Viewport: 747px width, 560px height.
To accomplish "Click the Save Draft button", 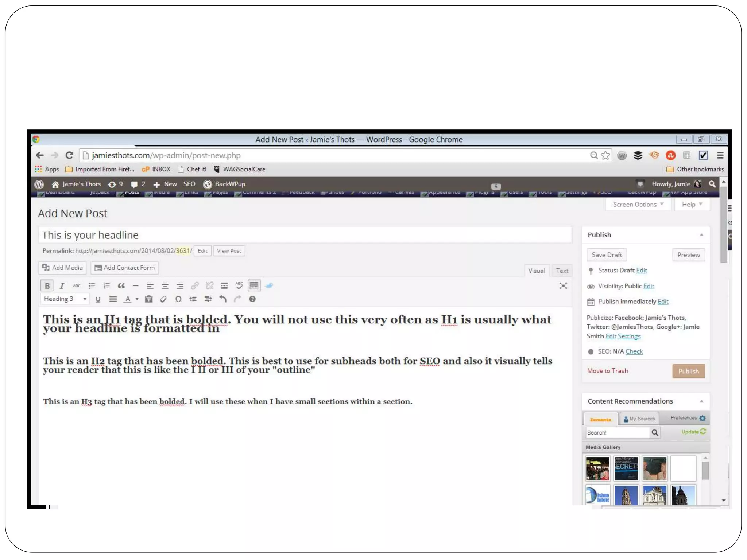I will tap(606, 255).
